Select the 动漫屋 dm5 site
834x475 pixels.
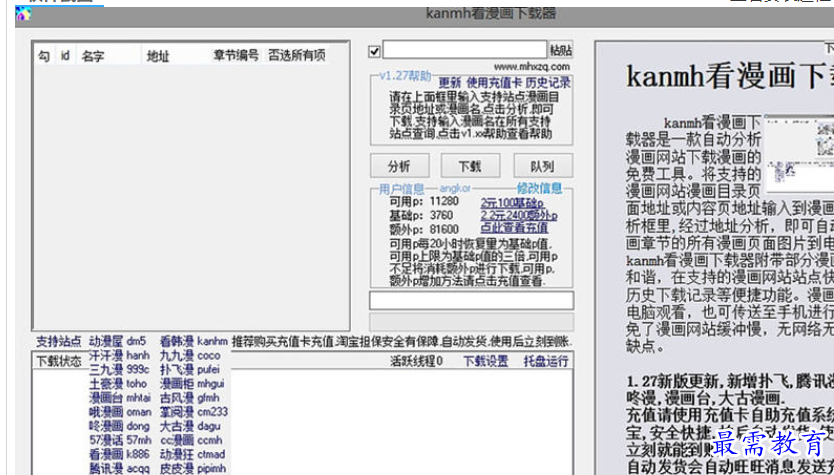pyautogui.click(x=118, y=341)
